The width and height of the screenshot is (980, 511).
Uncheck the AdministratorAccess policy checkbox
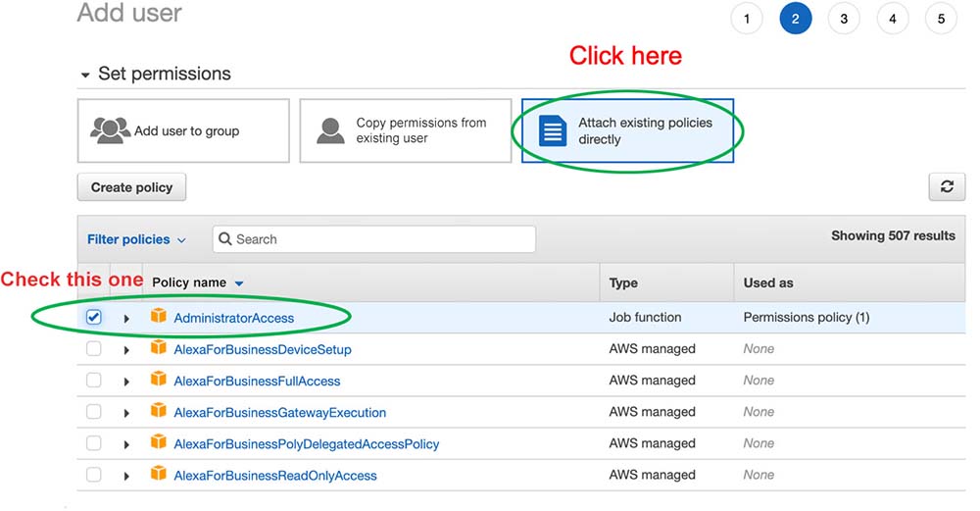pos(93,317)
